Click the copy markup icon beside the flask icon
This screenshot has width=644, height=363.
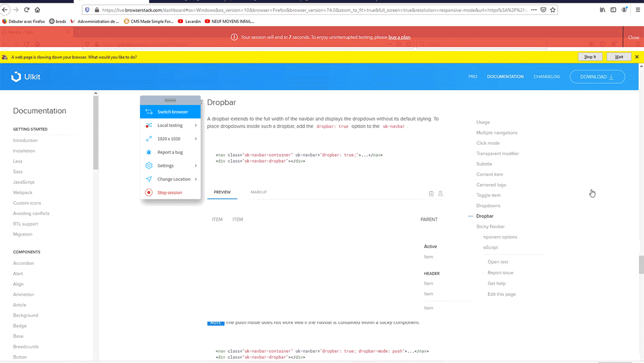click(431, 193)
